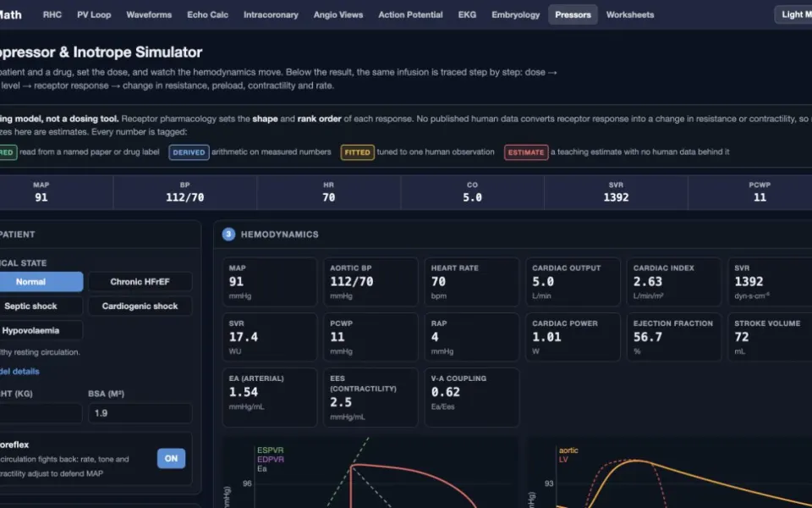Click the SVR 17.4 WU card
812x508 pixels.
(270, 337)
